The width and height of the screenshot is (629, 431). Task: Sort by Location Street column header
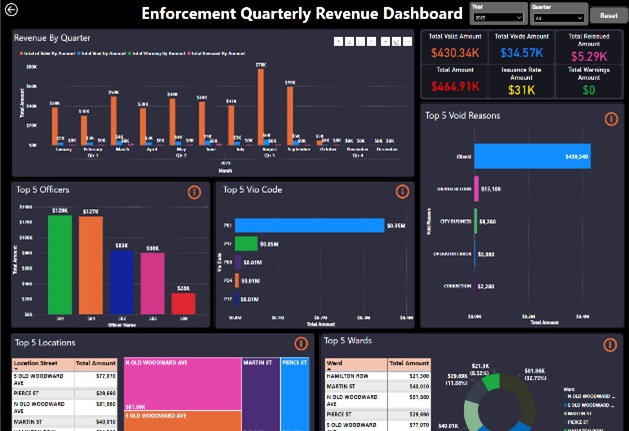click(43, 364)
